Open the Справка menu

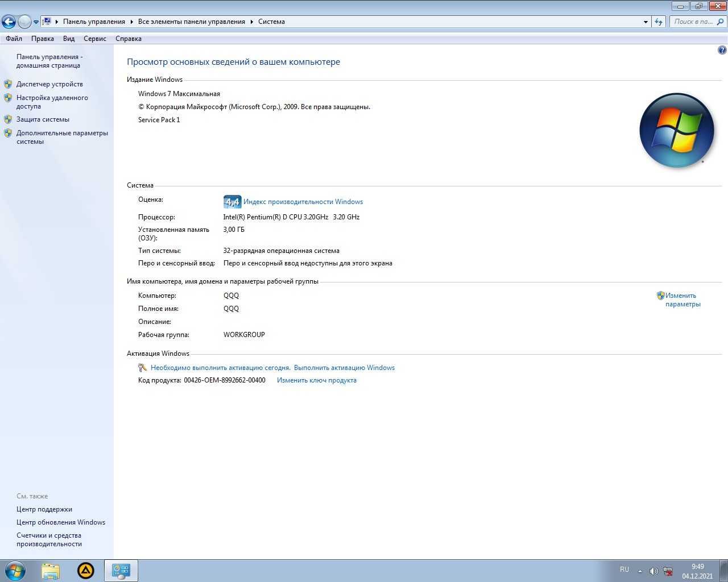129,39
